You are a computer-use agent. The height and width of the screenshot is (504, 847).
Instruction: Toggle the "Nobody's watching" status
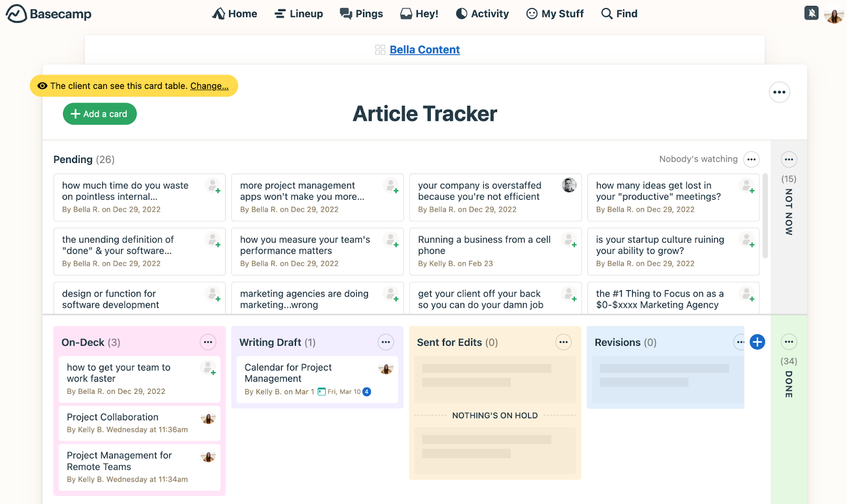[x=698, y=159]
